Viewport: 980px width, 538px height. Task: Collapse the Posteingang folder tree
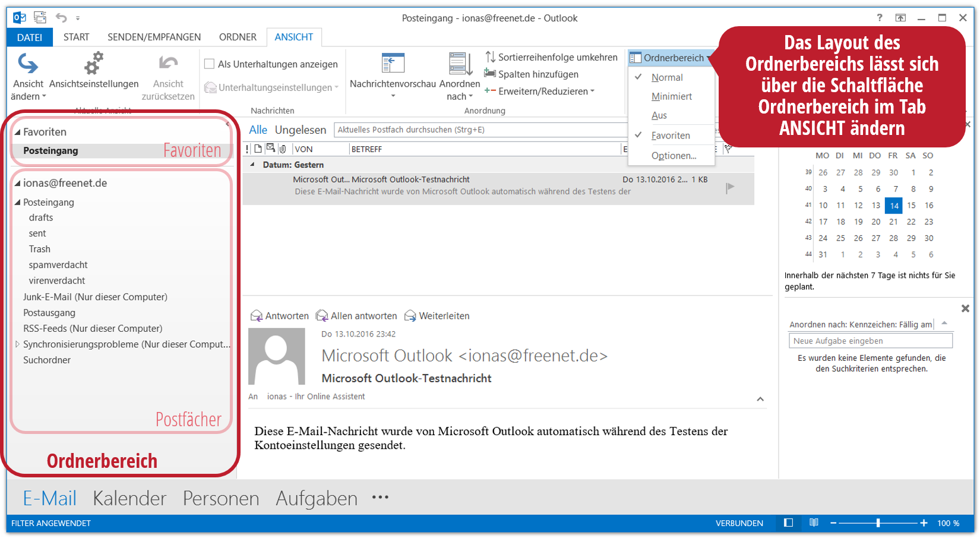coord(18,202)
